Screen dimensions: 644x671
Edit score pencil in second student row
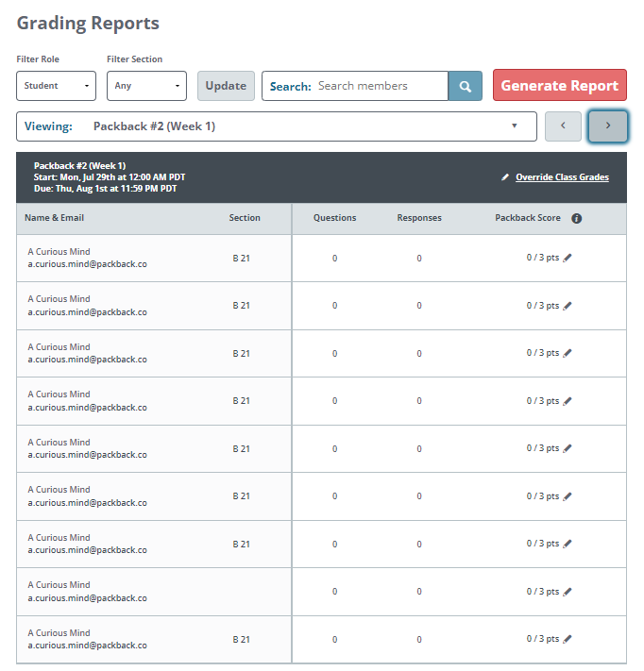(568, 306)
